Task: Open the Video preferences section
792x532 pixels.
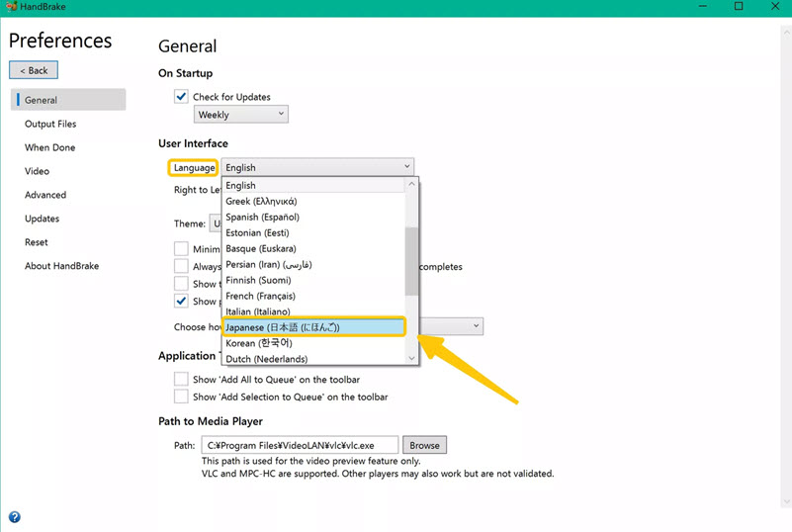Action: (37, 171)
